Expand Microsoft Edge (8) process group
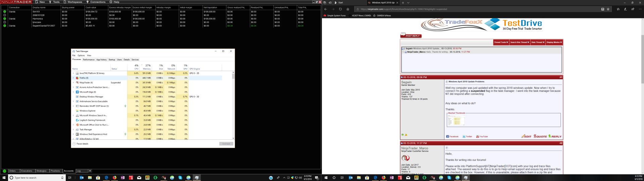Screen dimensions: 644x181 point(73,92)
